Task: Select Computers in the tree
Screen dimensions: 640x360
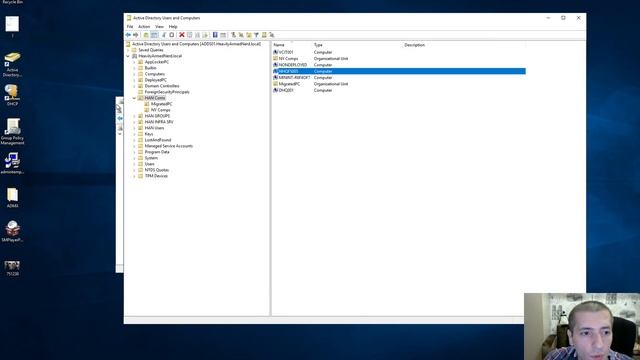Action: tap(155, 74)
